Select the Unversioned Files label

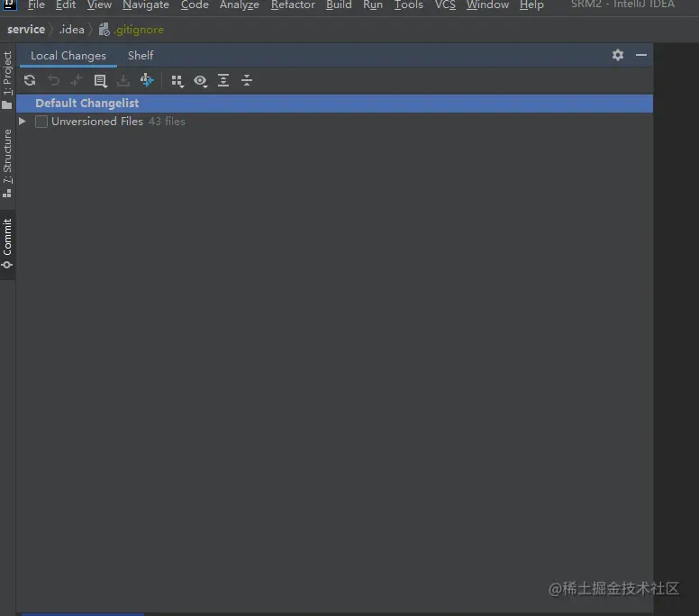[97, 122]
